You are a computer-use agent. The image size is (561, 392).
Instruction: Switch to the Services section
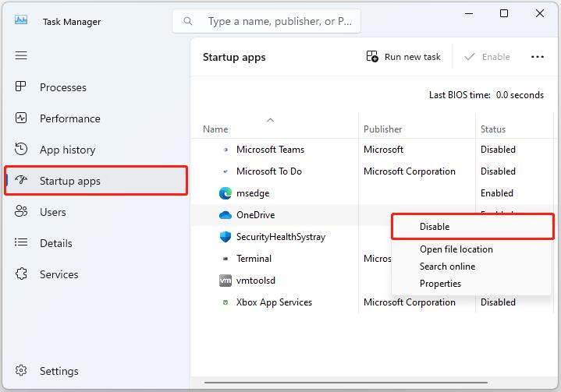(x=59, y=274)
